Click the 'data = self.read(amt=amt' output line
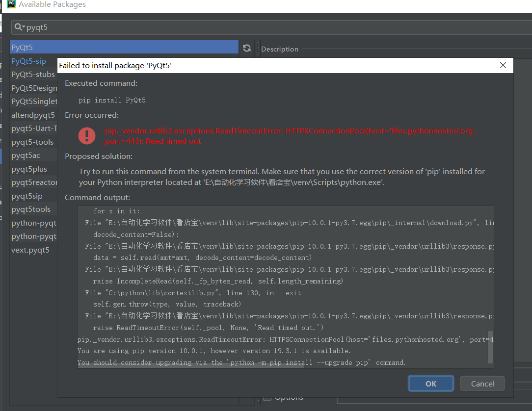The height and width of the screenshot is (411, 532). pyautogui.click(x=202, y=257)
